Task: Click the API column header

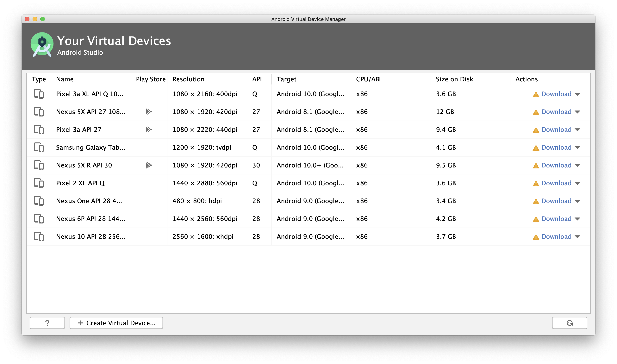Action: point(257,79)
